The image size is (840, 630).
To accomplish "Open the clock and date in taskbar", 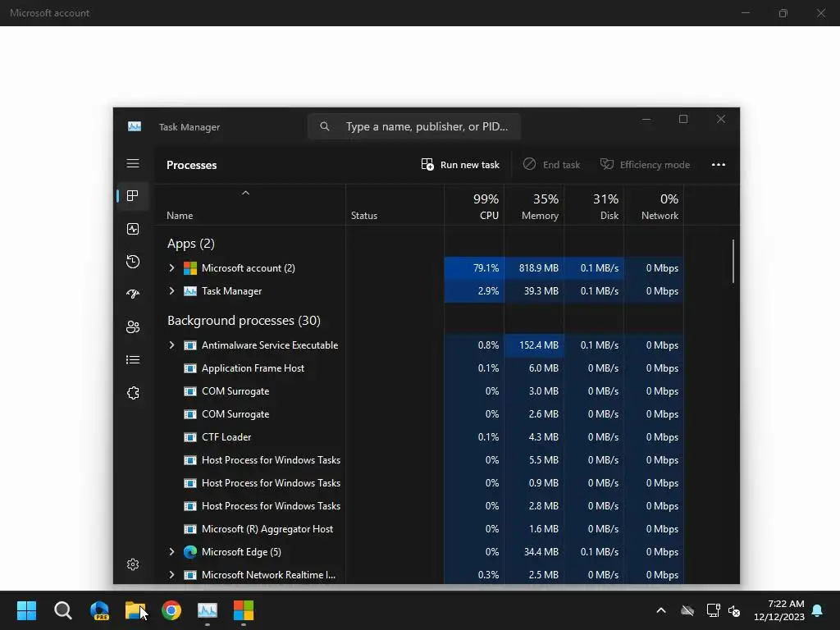I will (779, 610).
